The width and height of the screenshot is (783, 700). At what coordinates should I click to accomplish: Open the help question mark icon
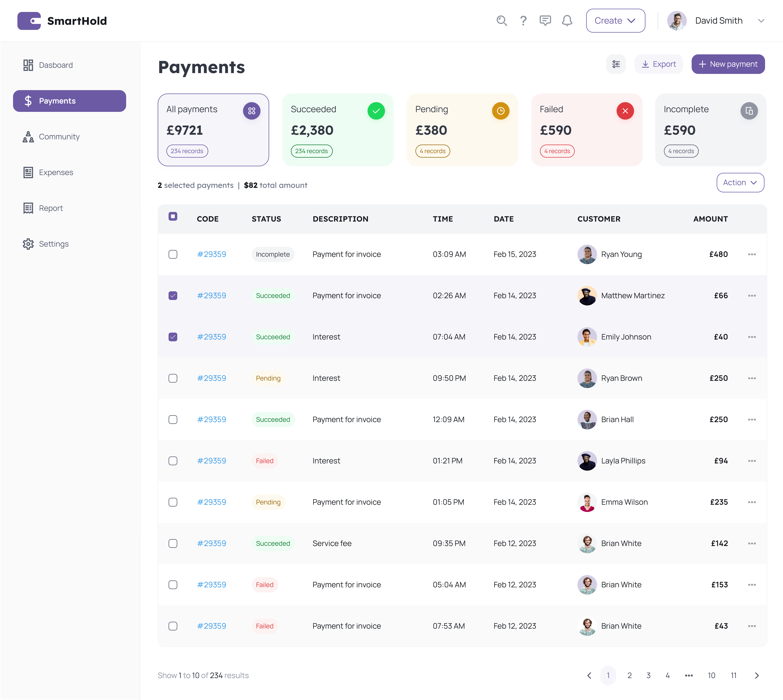tap(523, 21)
